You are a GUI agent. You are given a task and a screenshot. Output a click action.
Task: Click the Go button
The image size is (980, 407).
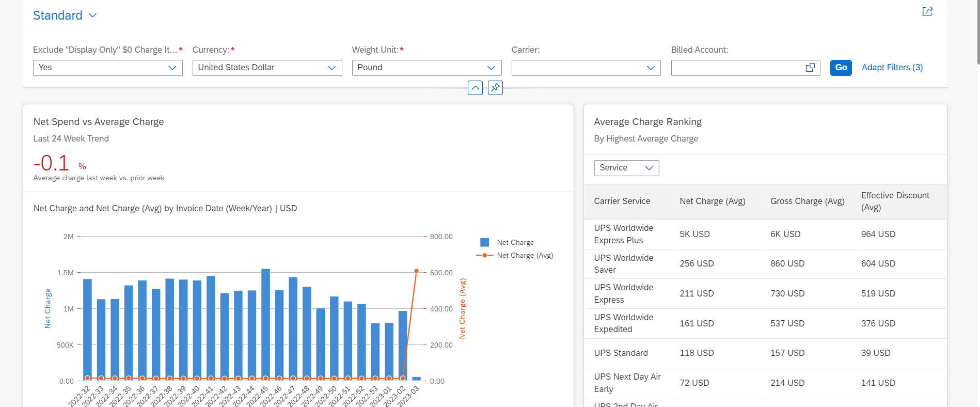tap(841, 68)
